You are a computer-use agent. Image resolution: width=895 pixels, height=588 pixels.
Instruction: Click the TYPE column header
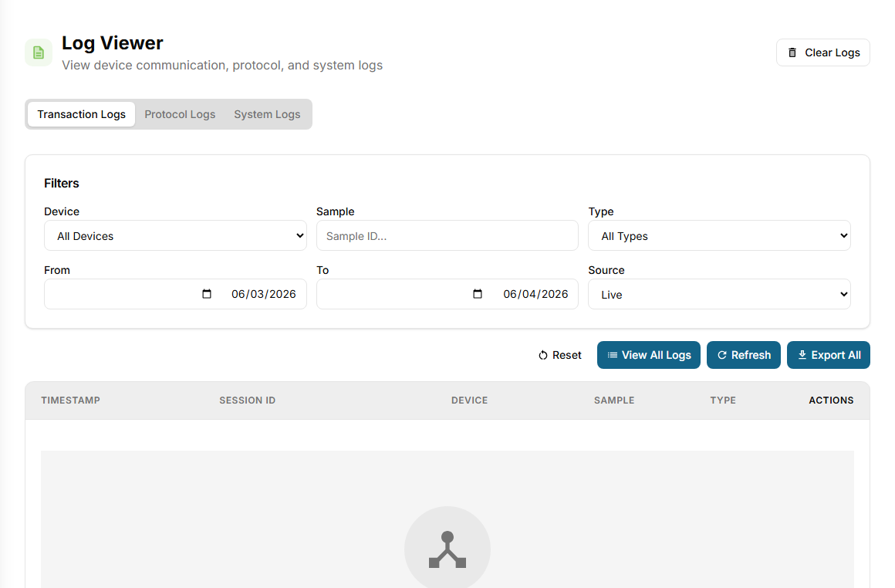coord(723,400)
